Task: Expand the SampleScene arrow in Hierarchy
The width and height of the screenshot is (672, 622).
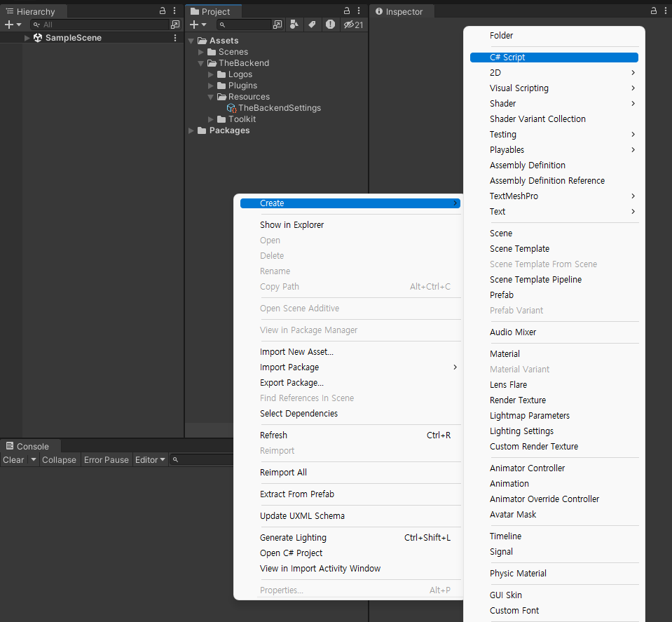Action: [27, 38]
